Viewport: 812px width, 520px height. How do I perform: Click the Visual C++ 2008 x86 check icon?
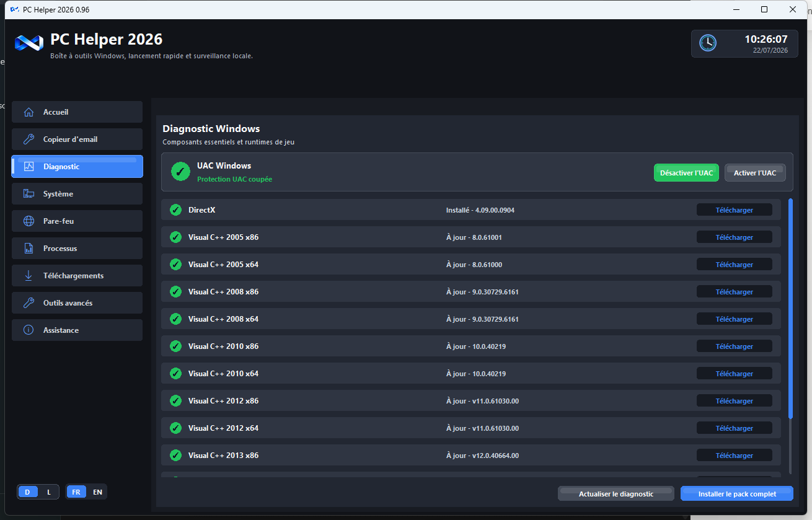tap(175, 291)
